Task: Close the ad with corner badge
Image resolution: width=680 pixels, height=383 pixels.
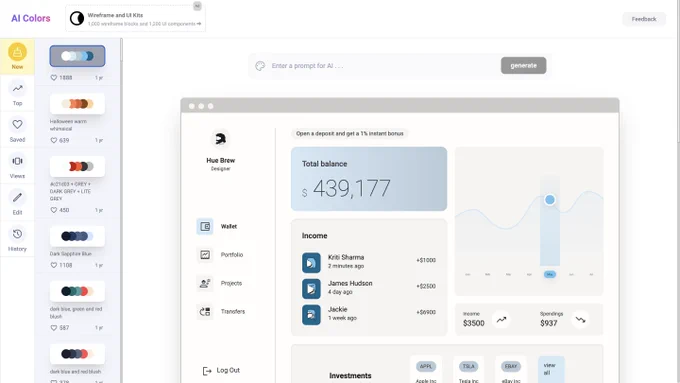Action: click(x=197, y=6)
